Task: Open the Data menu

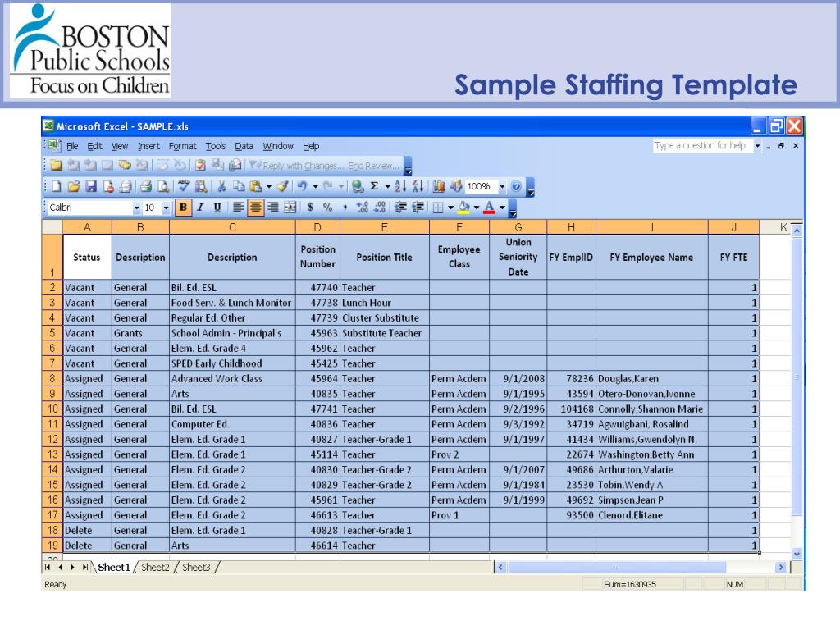Action: (x=244, y=146)
